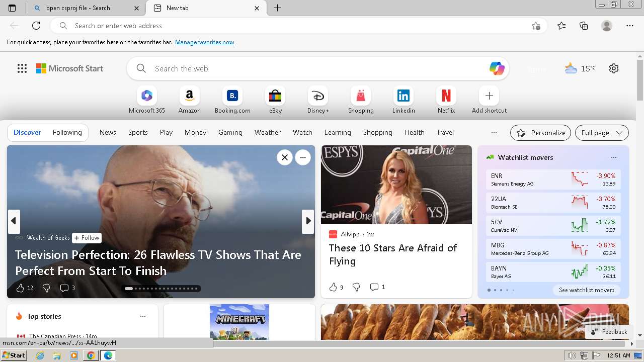Open the tab actions menu icon

pos(12,8)
